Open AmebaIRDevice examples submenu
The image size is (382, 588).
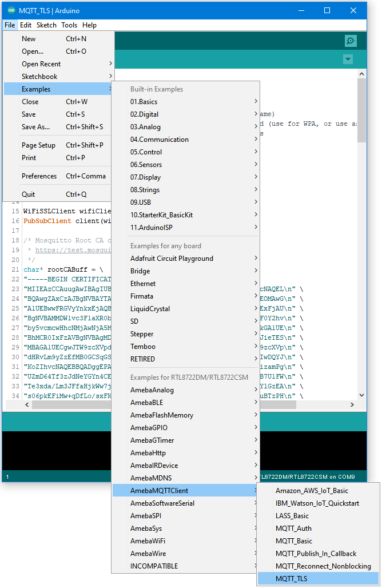[x=185, y=466]
